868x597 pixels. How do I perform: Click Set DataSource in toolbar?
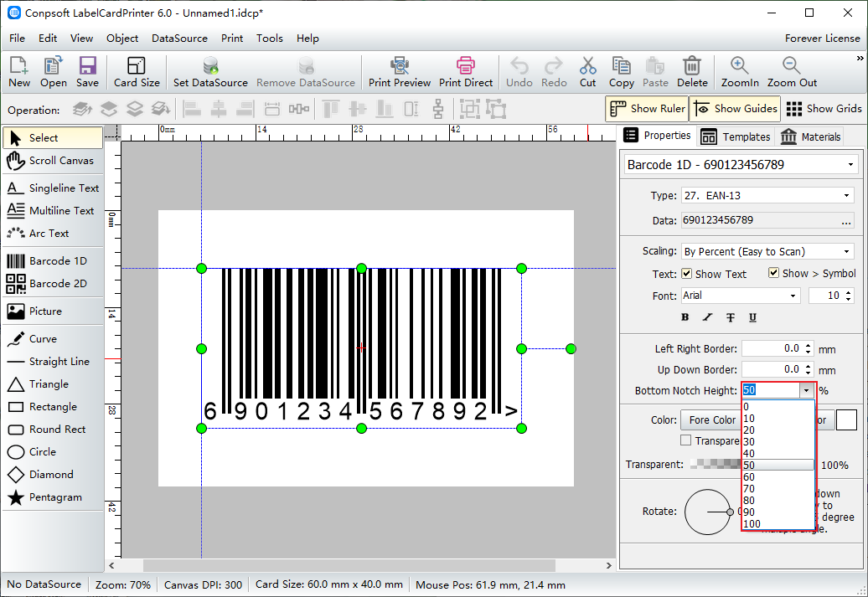(210, 72)
